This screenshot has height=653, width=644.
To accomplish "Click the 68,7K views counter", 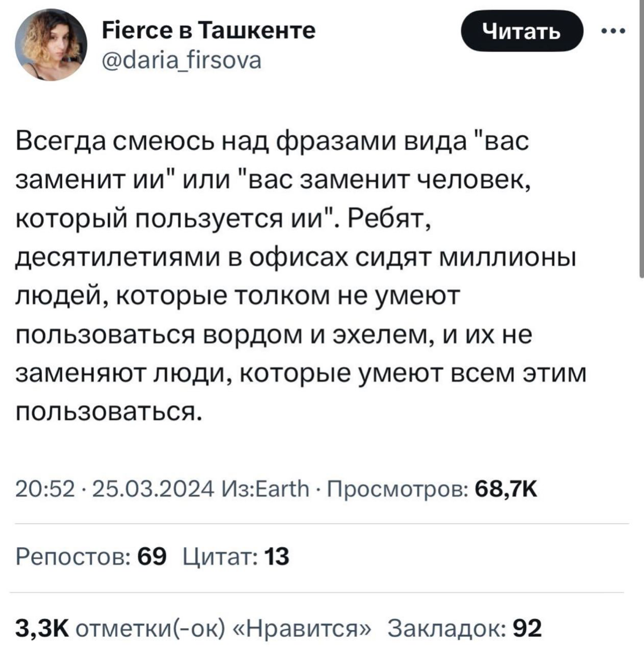I will 508,488.
